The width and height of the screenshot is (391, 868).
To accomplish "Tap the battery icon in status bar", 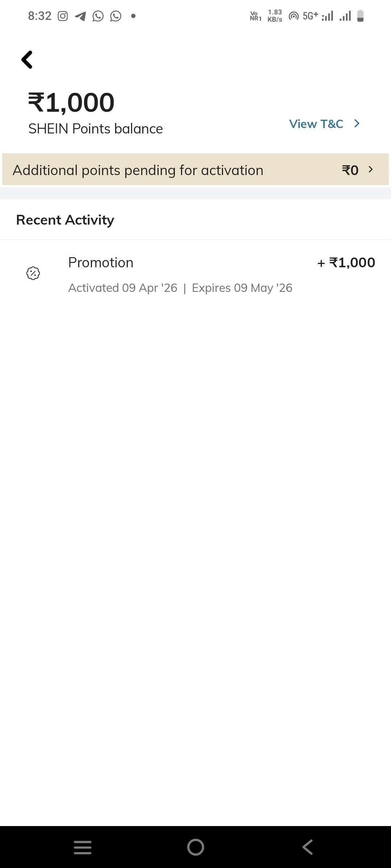I will tap(360, 16).
